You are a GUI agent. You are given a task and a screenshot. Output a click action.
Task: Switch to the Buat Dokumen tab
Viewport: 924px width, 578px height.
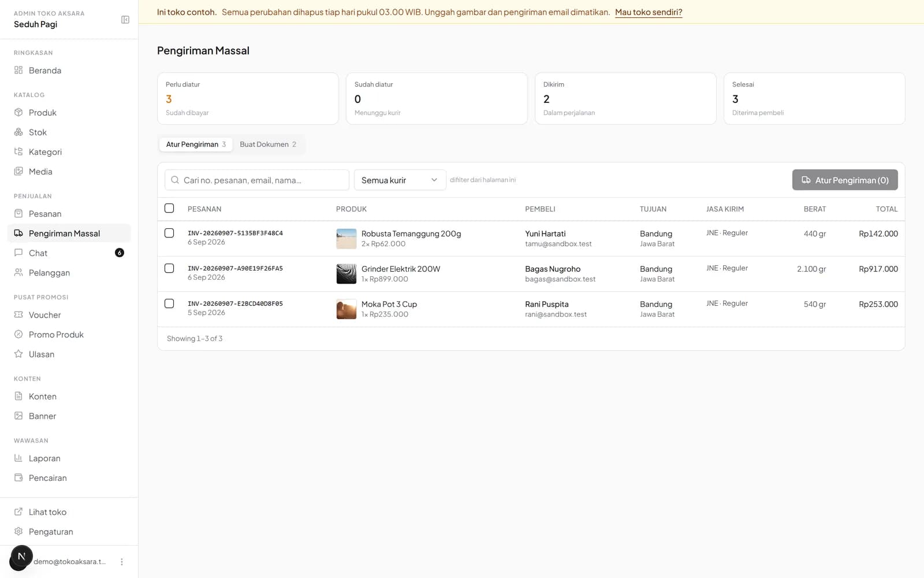(x=268, y=144)
